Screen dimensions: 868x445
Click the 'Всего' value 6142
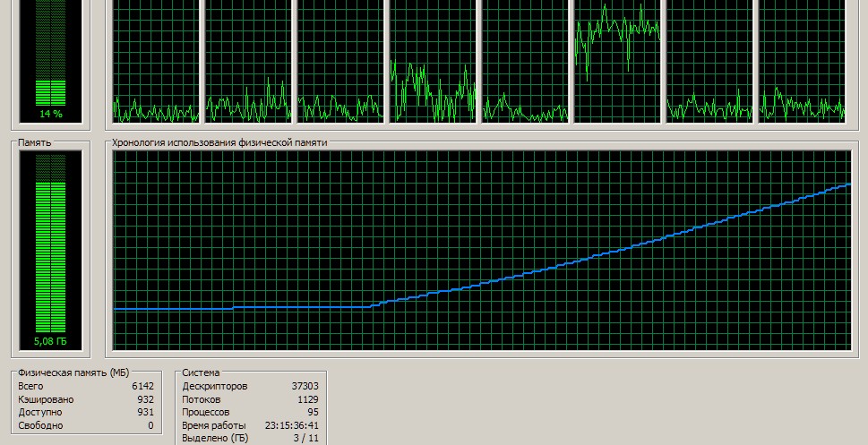[142, 386]
